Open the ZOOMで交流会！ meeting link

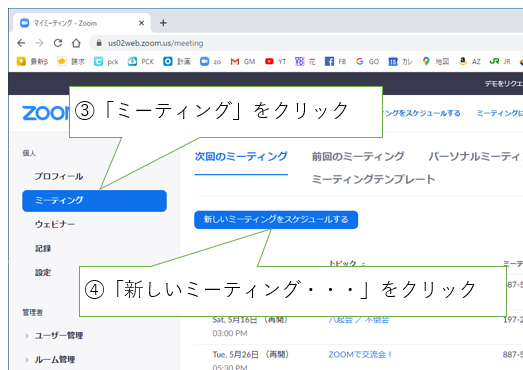(360, 354)
